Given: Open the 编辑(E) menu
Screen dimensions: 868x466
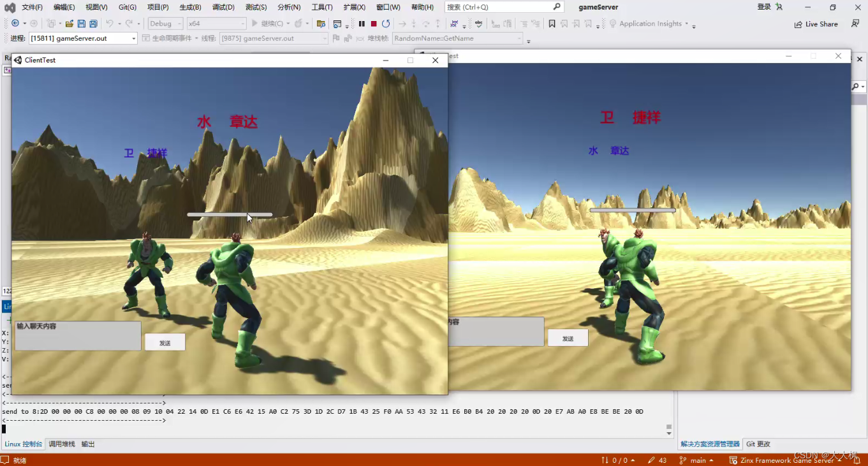Looking at the screenshot, I should tap(64, 8).
